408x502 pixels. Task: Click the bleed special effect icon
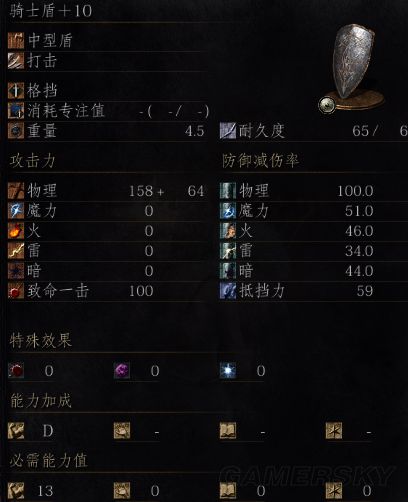[x=16, y=370]
